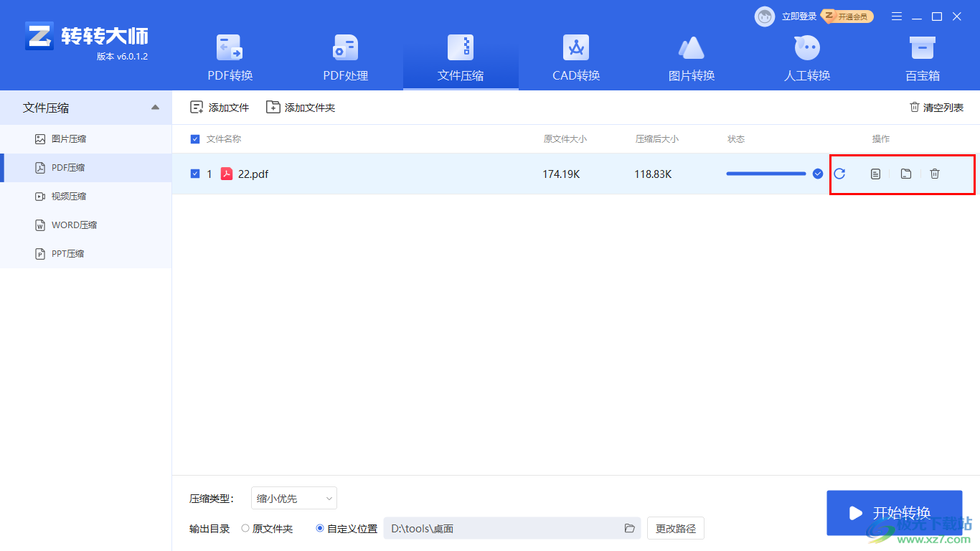
Task: Open the PDF转换 tab
Action: 230,58
